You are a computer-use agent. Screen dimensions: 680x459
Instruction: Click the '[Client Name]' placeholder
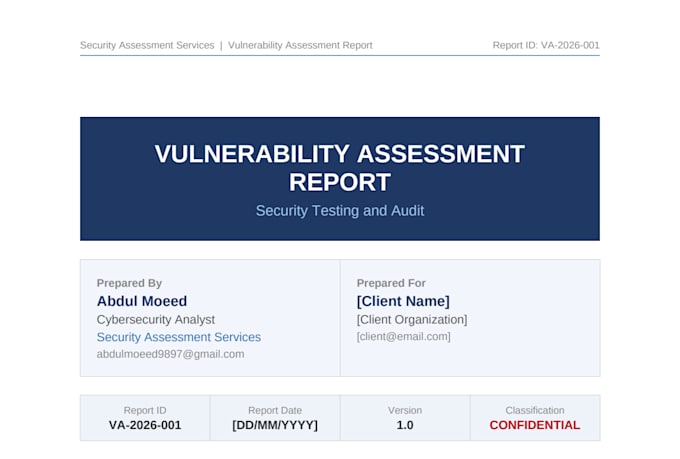(x=403, y=301)
